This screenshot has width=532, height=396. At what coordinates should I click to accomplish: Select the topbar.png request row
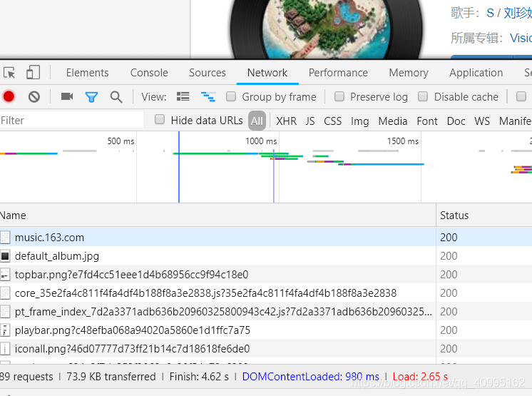click(x=266, y=274)
